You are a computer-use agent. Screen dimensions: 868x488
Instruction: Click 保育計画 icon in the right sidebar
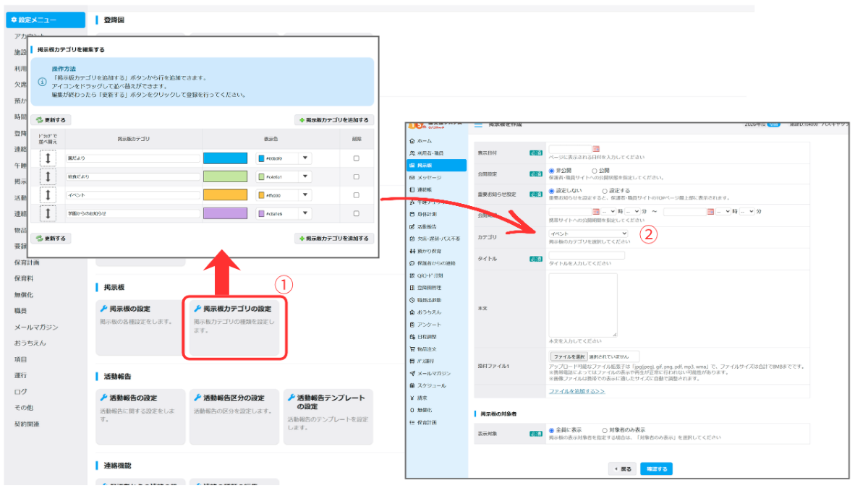(412, 422)
